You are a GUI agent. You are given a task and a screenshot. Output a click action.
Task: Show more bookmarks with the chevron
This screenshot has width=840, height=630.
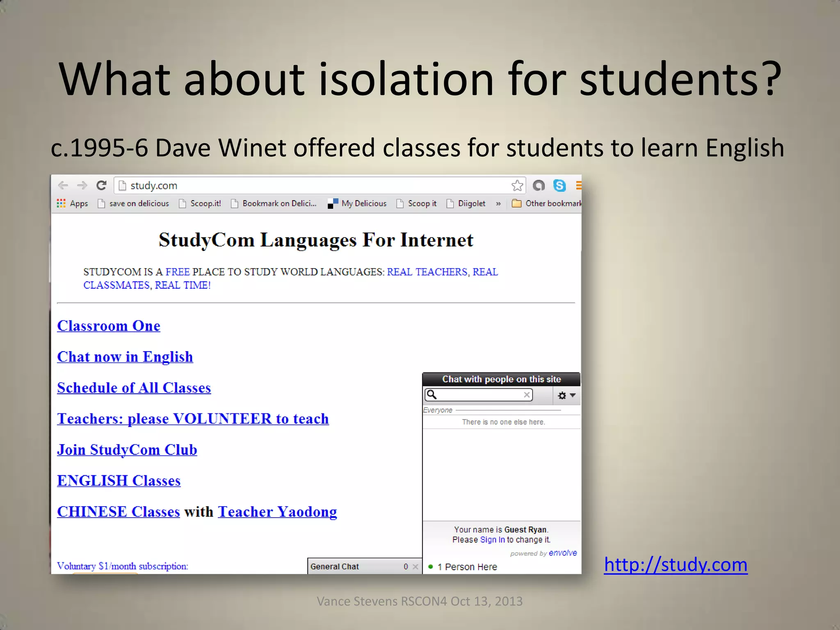click(x=498, y=203)
